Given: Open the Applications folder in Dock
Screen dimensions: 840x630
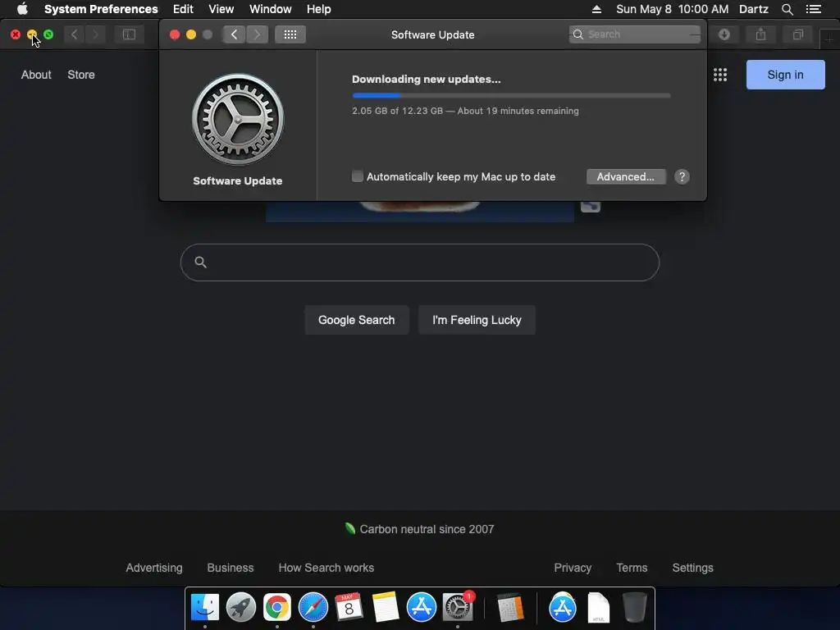Looking at the screenshot, I should (563, 608).
